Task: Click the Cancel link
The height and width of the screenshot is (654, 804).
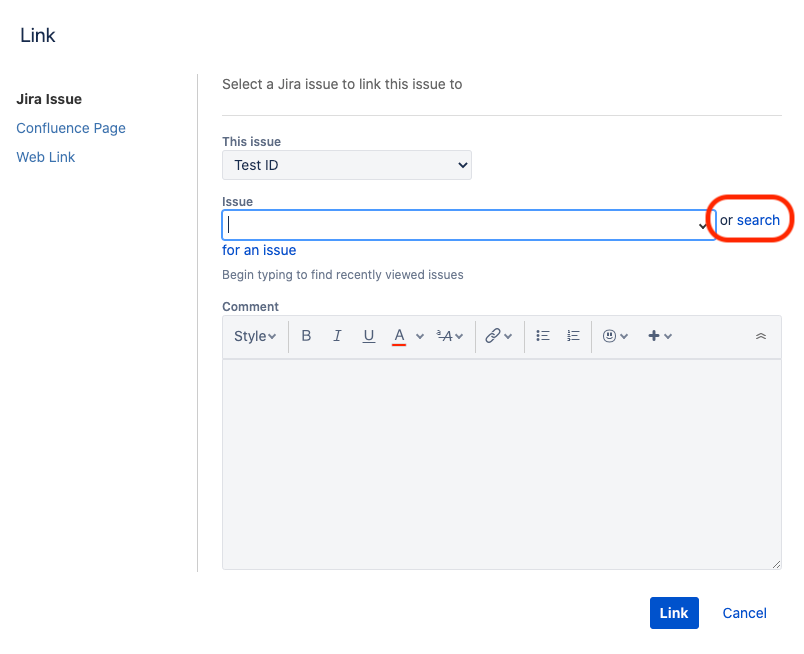Action: 744,613
